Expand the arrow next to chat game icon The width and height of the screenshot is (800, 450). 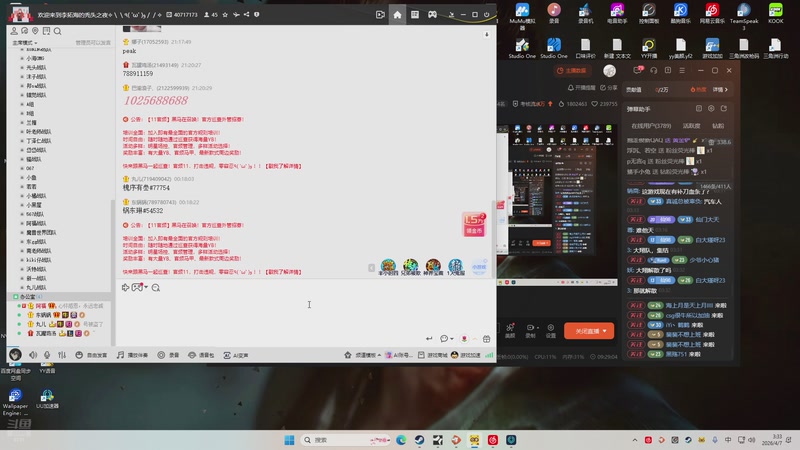tap(146, 288)
